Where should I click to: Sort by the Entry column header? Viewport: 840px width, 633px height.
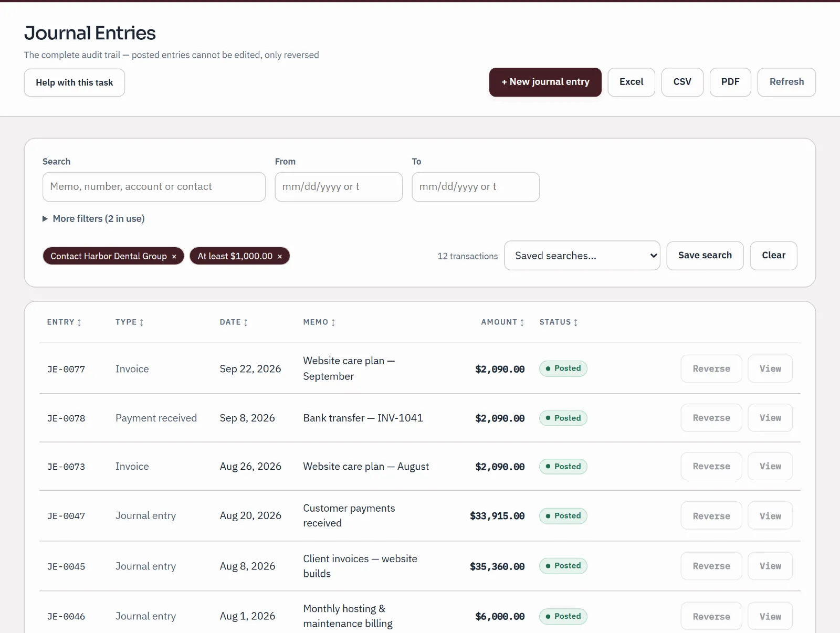[64, 322]
